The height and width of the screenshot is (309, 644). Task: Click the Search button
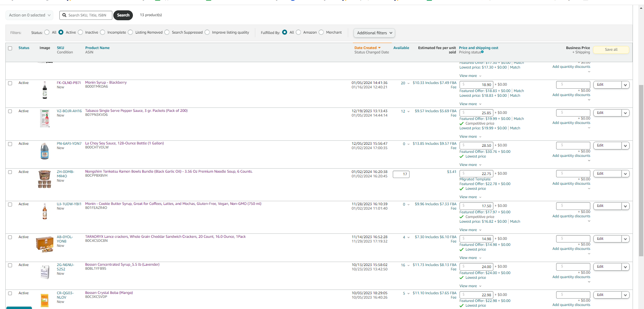point(123,15)
